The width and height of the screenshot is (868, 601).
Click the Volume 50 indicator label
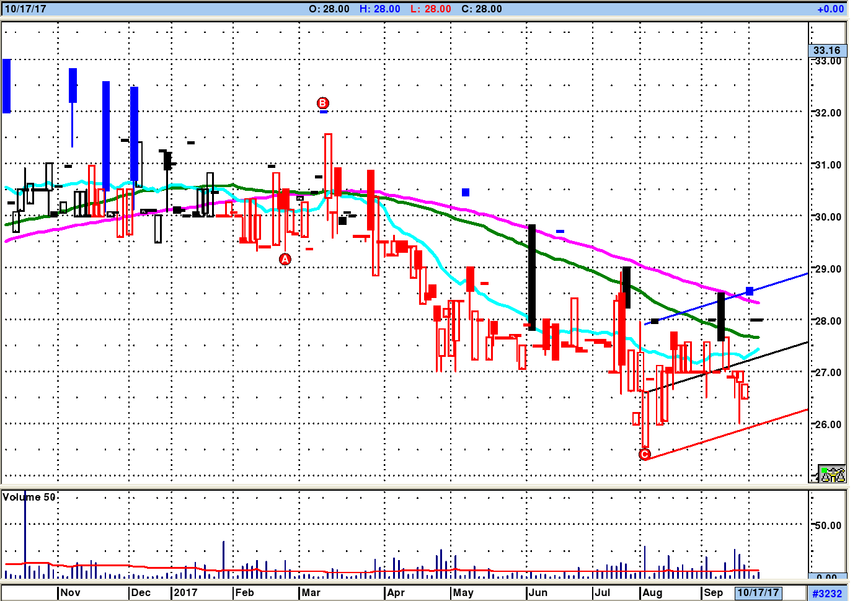(29, 497)
